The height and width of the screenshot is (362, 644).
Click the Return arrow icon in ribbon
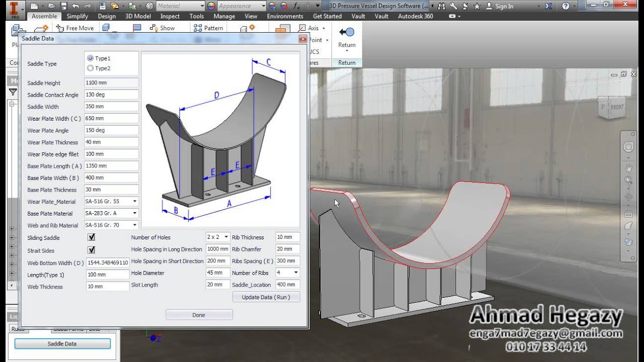347,32
